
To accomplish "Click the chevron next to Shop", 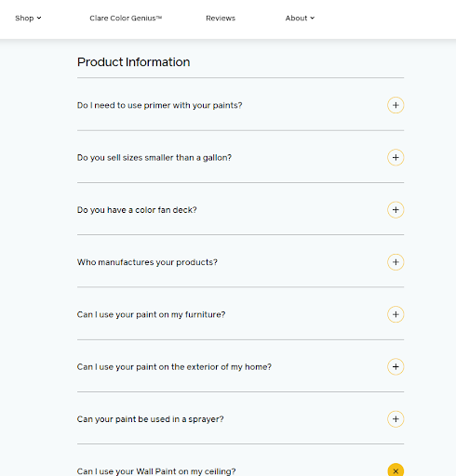I will tap(39, 18).
